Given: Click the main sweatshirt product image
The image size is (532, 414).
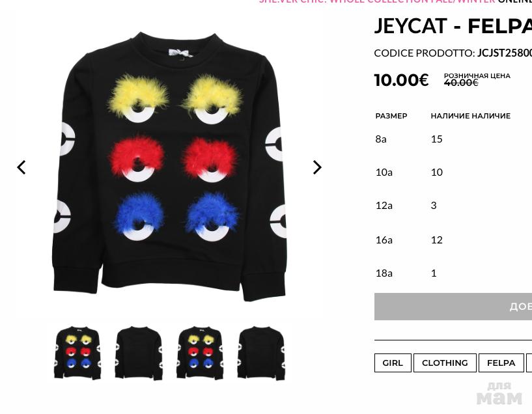Looking at the screenshot, I should pos(170,166).
